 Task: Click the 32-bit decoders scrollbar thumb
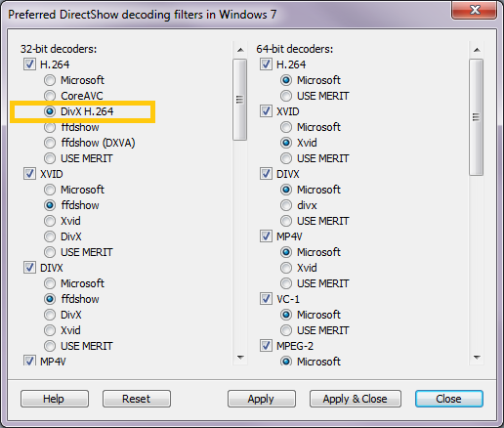tap(240, 100)
